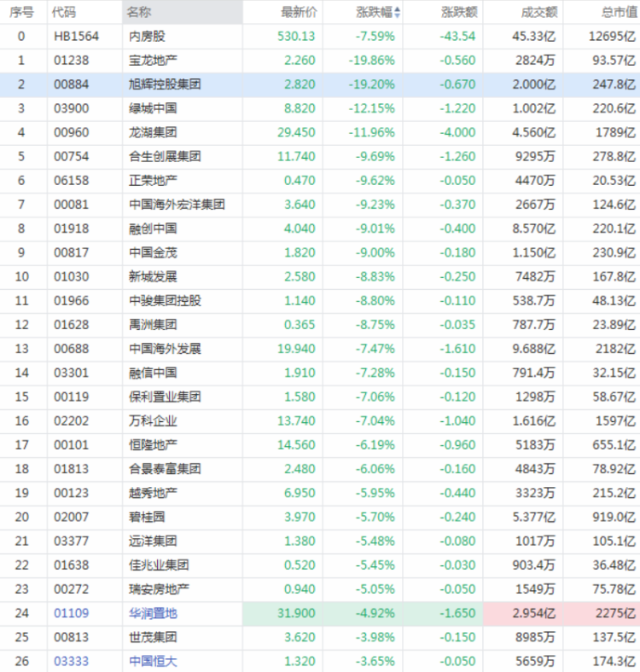Click 碧桂园 name cell
Screen dimensions: 640x672
pos(147,517)
